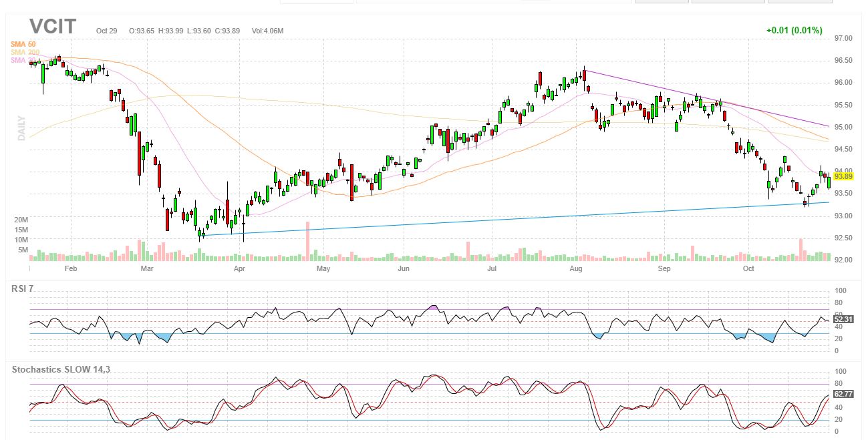This screenshot has height=440, width=868.
Task: Click the Aug month label on time axis
Action: [577, 268]
